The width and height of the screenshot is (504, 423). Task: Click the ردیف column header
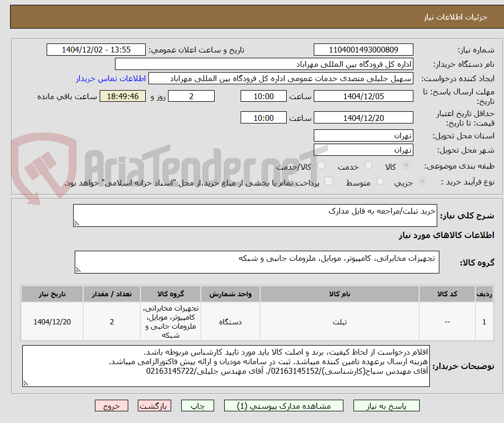pos(484,294)
